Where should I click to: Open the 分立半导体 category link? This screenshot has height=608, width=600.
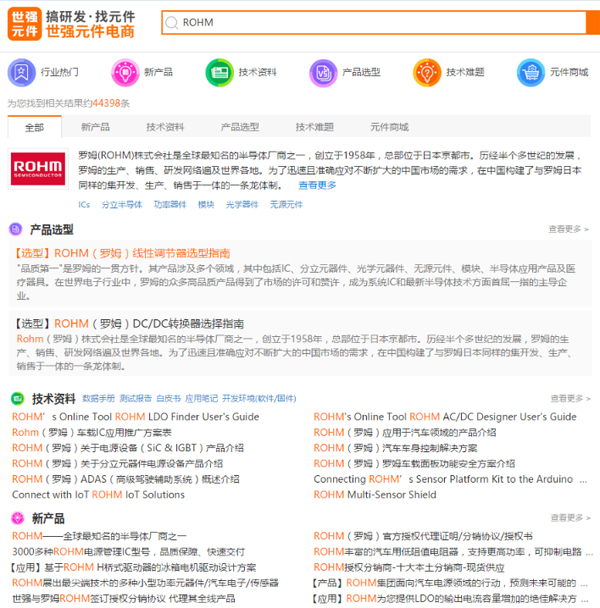coord(122,204)
